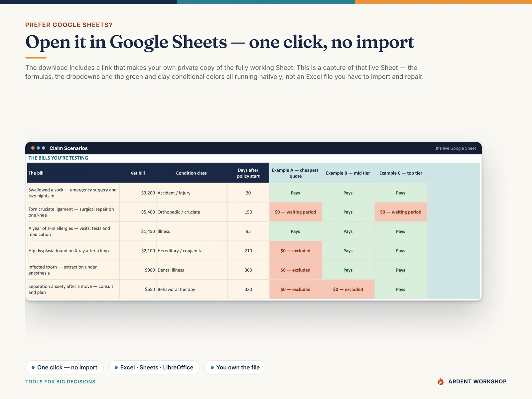Select the 'One click — no import' pill
Screen dimensions: 532x399
pos(65,367)
